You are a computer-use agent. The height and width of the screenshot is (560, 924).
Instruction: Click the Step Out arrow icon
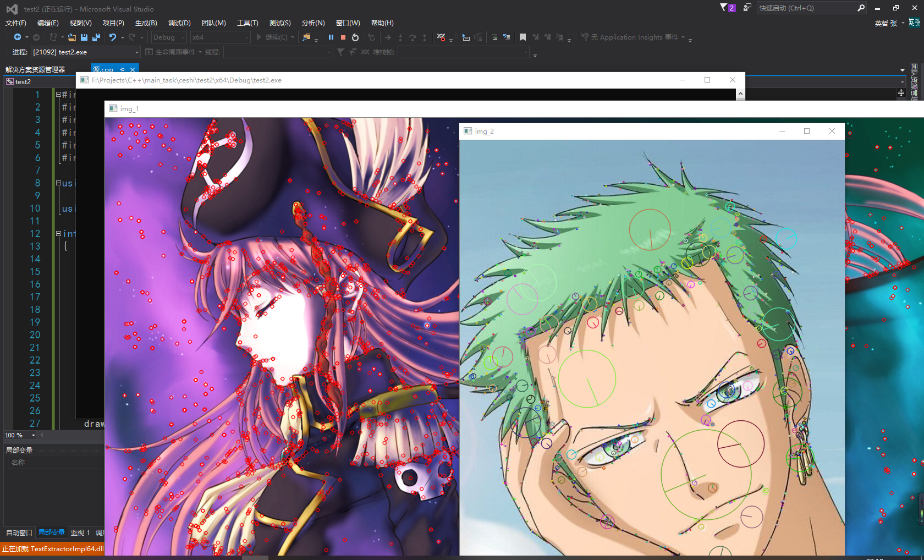425,37
